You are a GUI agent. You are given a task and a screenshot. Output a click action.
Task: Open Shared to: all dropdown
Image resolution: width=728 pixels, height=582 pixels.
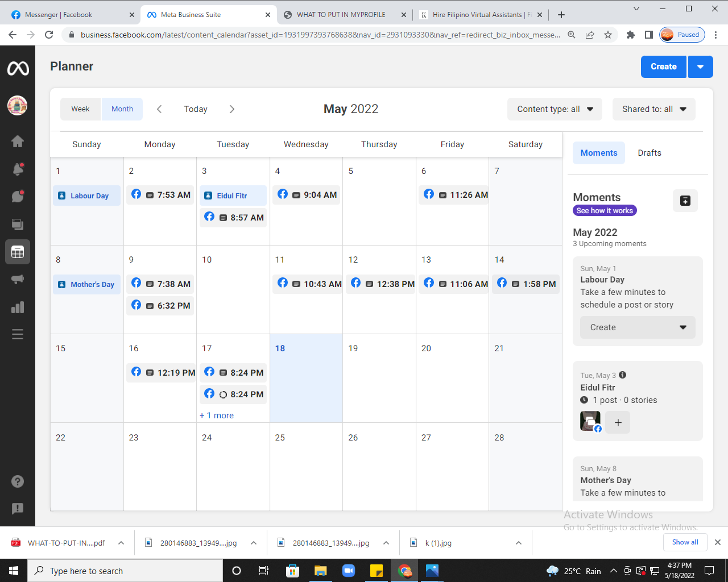[654, 109]
